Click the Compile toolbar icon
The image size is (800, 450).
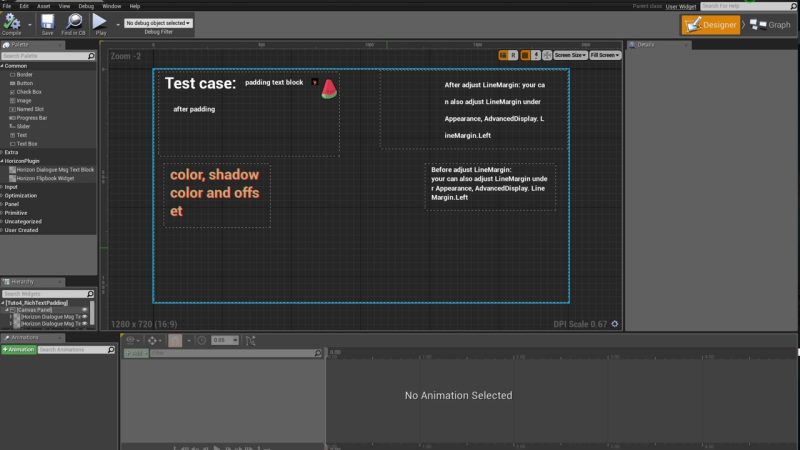tap(12, 22)
